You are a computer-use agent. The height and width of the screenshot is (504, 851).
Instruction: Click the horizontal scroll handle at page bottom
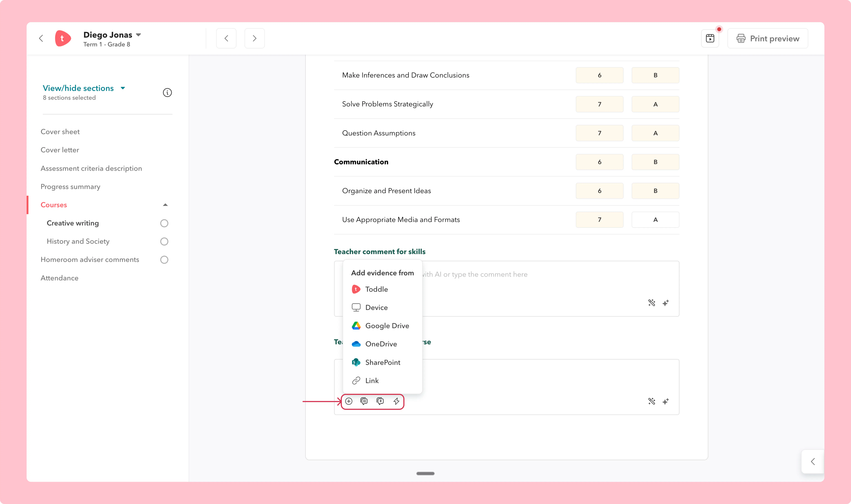[425, 473]
